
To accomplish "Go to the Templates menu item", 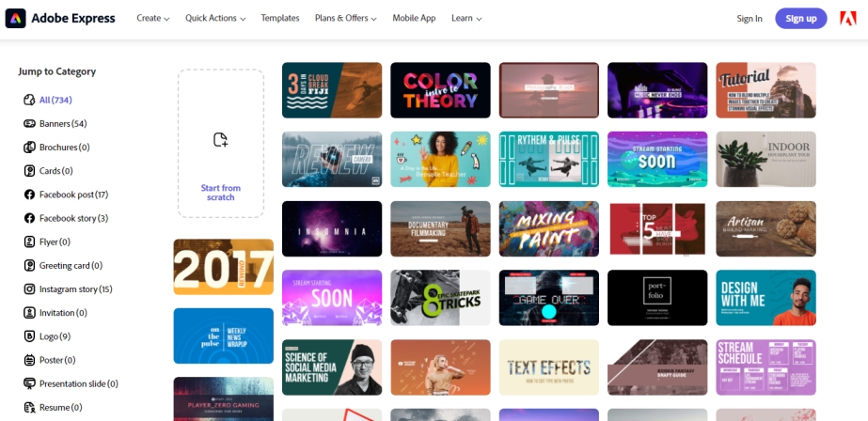I will [x=280, y=18].
